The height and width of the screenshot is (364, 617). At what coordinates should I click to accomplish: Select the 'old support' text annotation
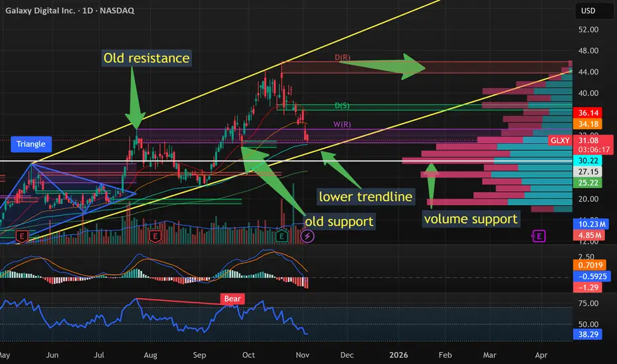coord(339,221)
